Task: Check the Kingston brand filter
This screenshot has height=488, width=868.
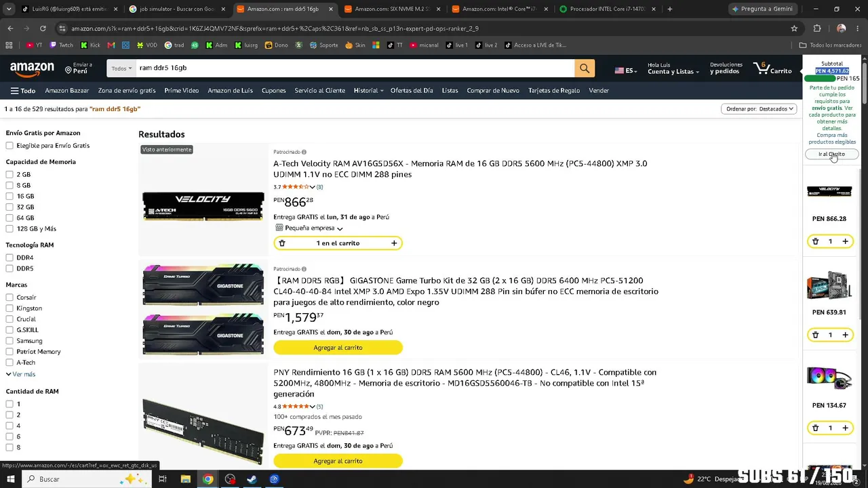Action: coord(9,308)
